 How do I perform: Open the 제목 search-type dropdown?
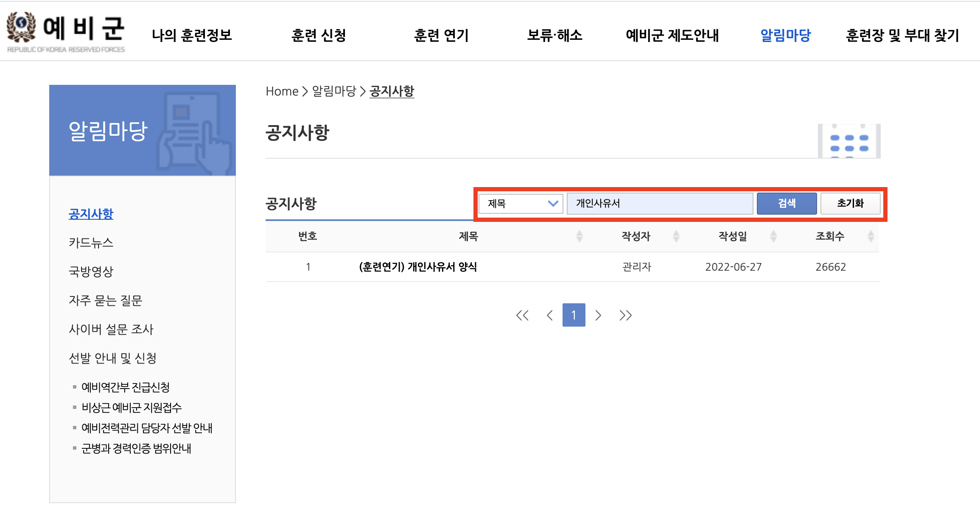tap(521, 204)
